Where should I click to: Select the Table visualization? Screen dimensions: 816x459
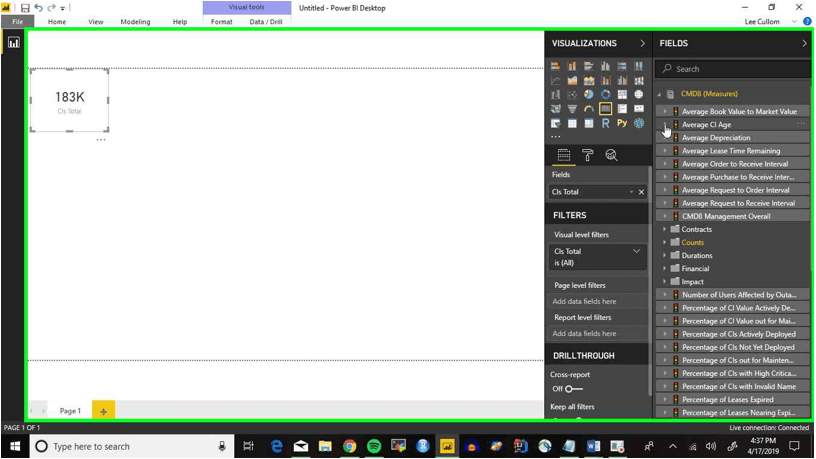coord(572,123)
